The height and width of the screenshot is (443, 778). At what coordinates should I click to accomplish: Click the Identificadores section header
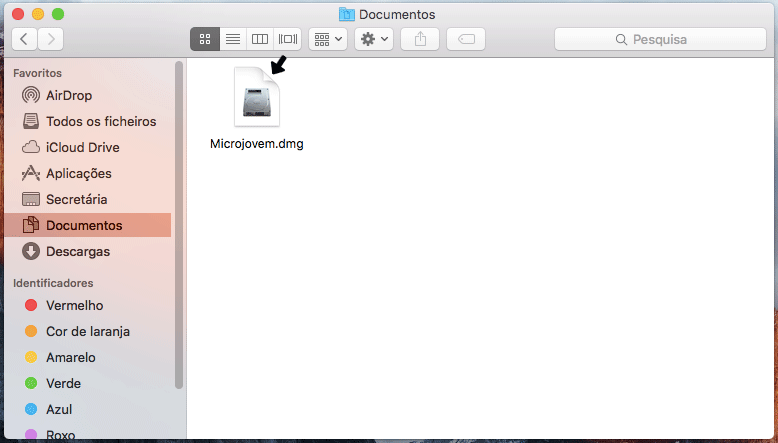pos(53,283)
